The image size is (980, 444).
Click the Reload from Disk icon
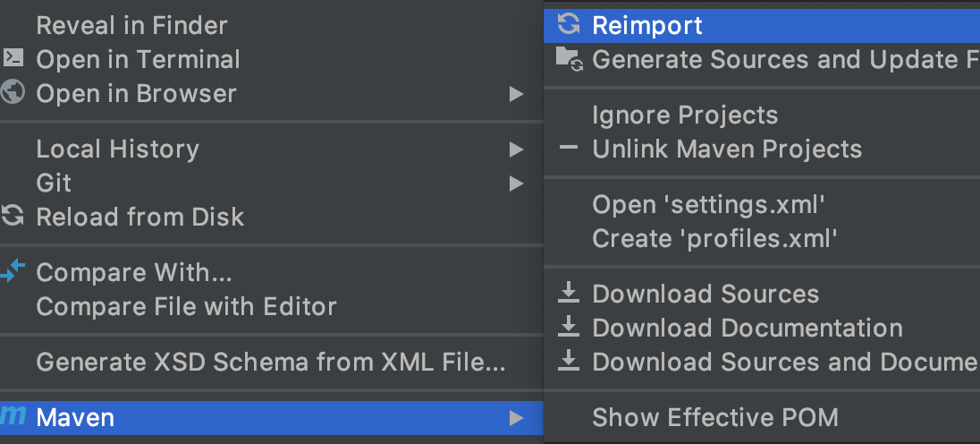click(12, 216)
